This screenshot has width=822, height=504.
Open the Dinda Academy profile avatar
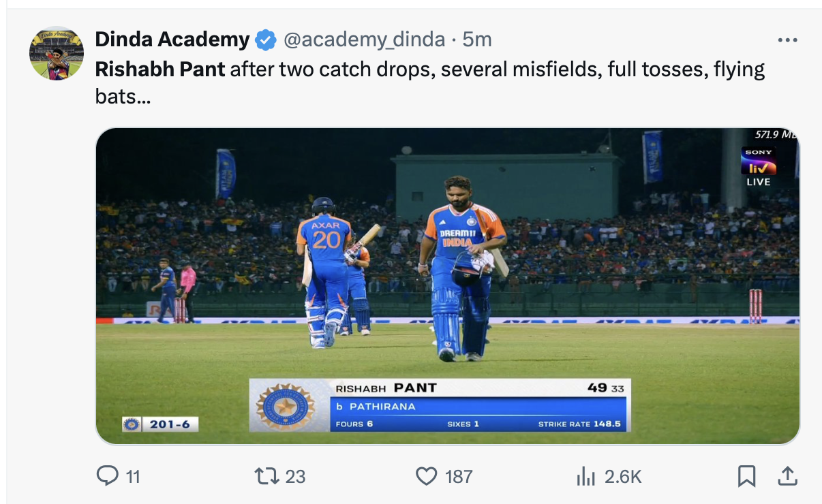point(57,54)
